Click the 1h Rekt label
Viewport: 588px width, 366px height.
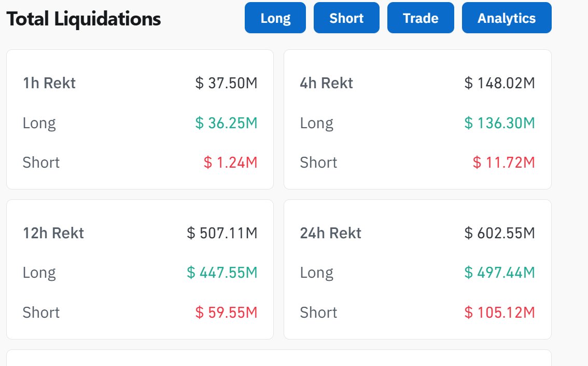point(49,83)
